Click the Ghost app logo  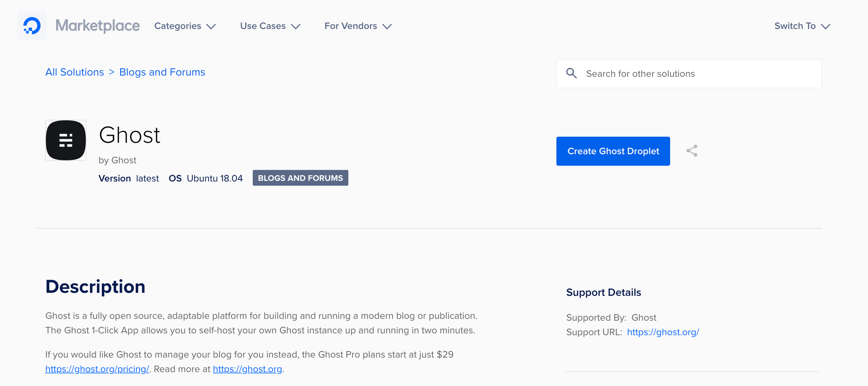[x=66, y=140]
